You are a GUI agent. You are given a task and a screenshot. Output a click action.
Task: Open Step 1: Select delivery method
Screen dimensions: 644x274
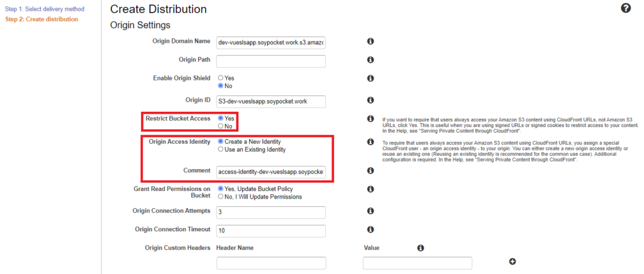(44, 9)
